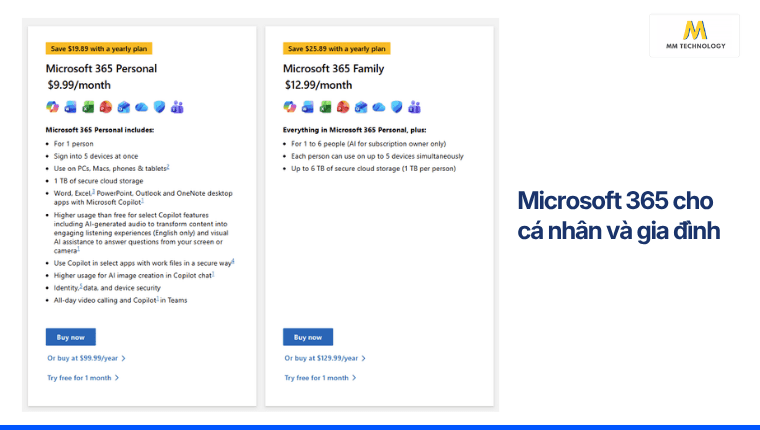Viewport: 760px width, 430px height.
Task: Click the Excel icon in the Personal plan
Action: [x=88, y=107]
